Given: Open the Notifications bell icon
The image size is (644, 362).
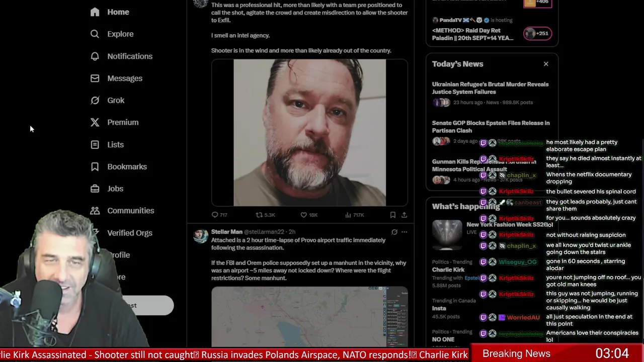Looking at the screenshot, I should [x=95, y=56].
